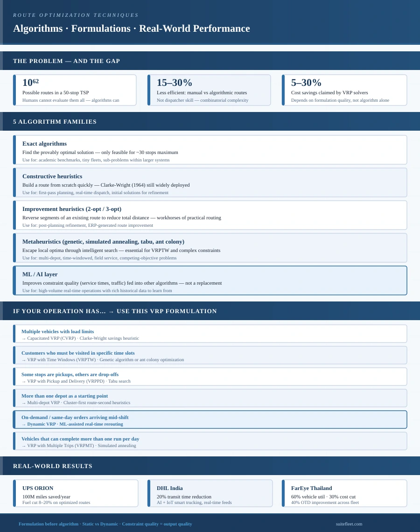
Task: Select the Capacitated VRP (CVRP) formulation row
Action: point(210,334)
